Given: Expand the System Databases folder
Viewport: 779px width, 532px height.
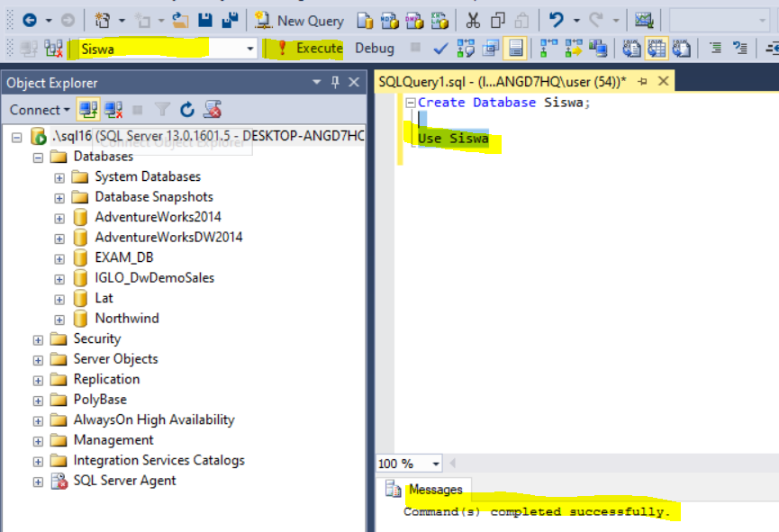Looking at the screenshot, I should [59, 178].
